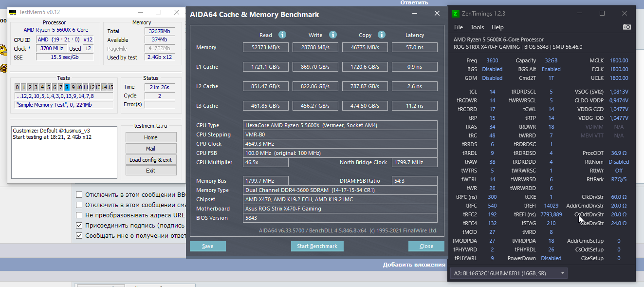This screenshot has width=644, height=287.
Task: Toggle 'Не преобразовывать адреса URL' checkbox
Action: tap(79, 215)
